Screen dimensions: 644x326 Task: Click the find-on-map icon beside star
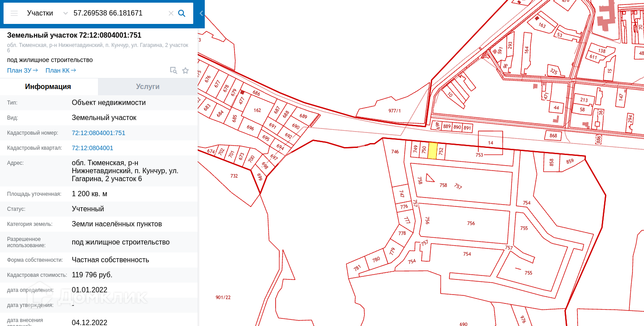click(x=174, y=70)
